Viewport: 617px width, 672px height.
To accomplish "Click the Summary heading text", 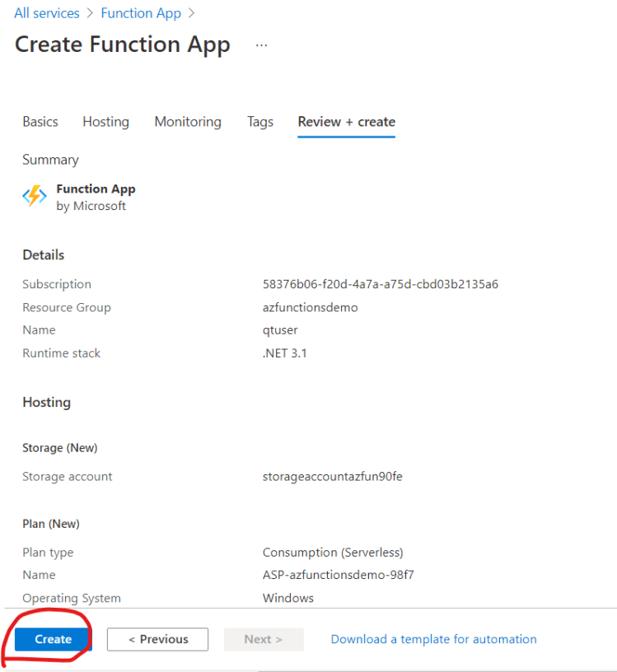I will [50, 160].
